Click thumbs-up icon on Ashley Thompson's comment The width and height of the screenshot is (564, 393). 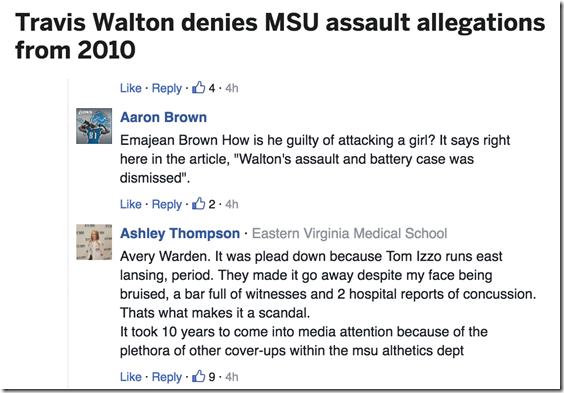click(x=199, y=376)
